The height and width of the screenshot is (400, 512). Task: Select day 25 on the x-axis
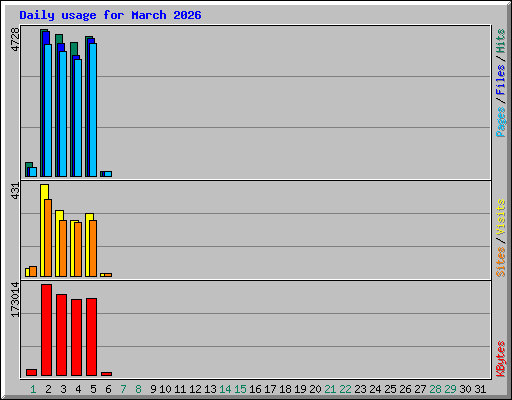click(390, 389)
